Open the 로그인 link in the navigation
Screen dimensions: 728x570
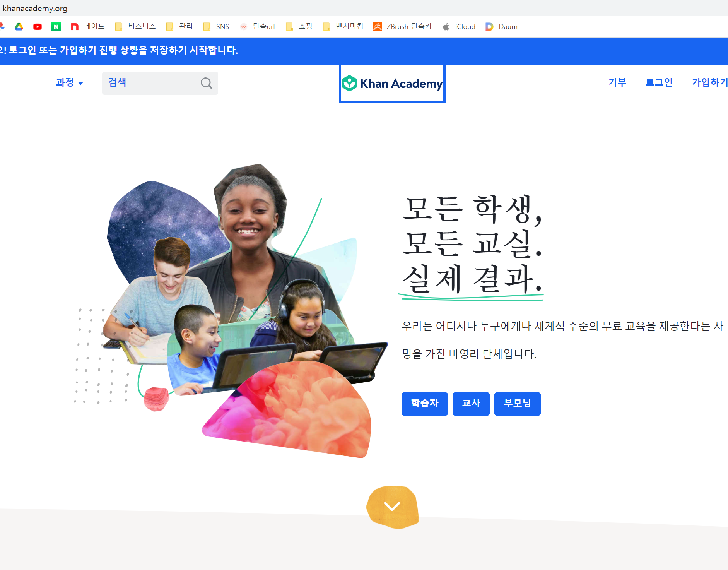tap(659, 82)
